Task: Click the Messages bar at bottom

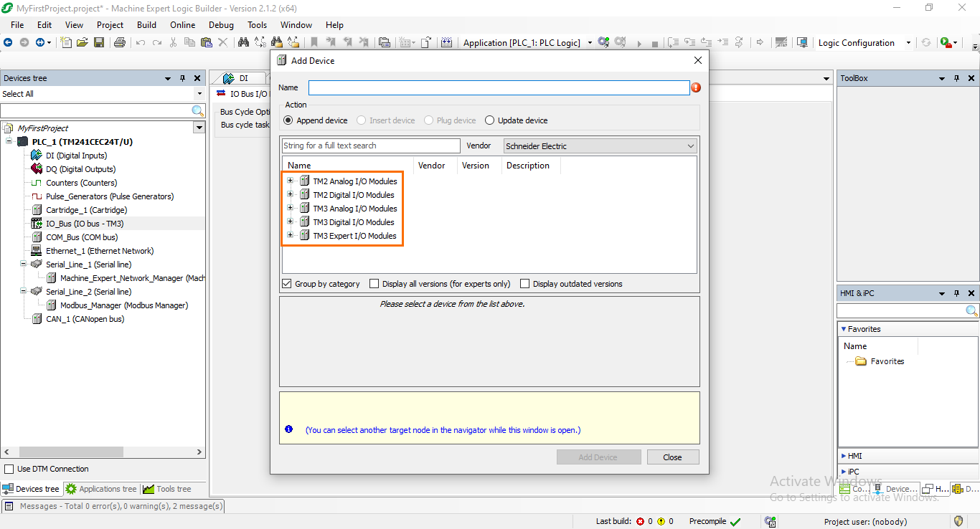Action: 114,506
